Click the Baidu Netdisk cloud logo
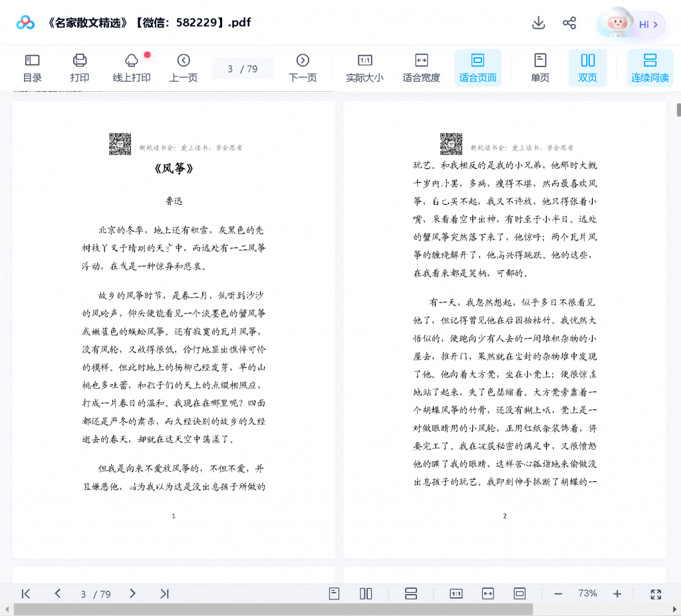The image size is (681, 616). 25,23
